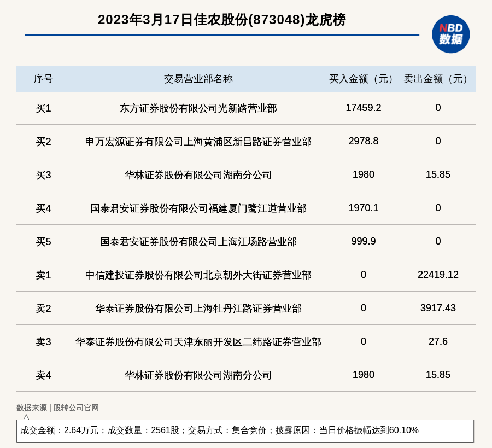492x448 pixels.
Task: Select the 卖2 row label
Action: pos(43,309)
